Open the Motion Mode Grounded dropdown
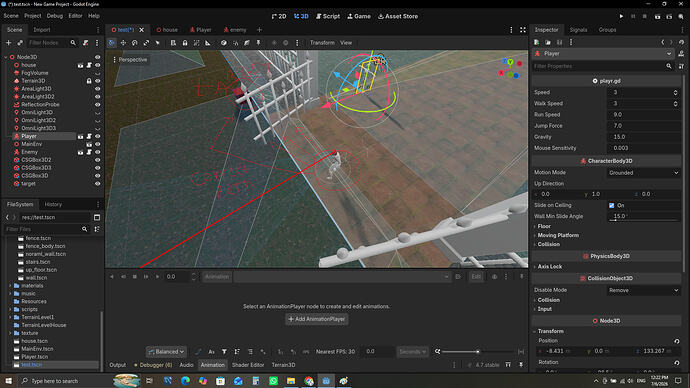The image size is (690, 388). coord(643,173)
